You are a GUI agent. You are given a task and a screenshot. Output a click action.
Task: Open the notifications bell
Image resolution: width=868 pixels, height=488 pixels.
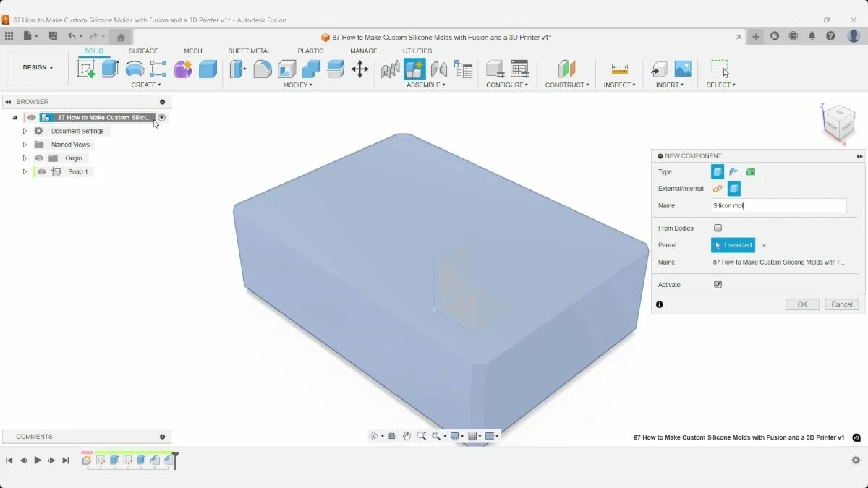[x=812, y=35]
